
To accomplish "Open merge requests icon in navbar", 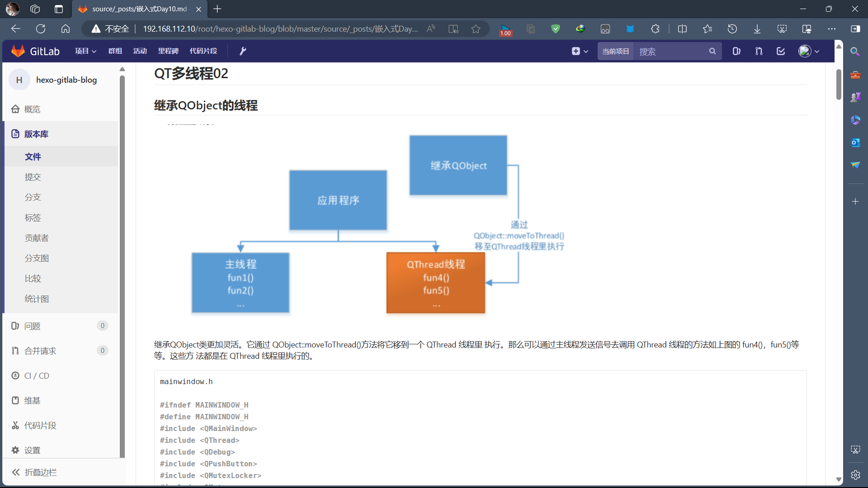I will [x=759, y=51].
